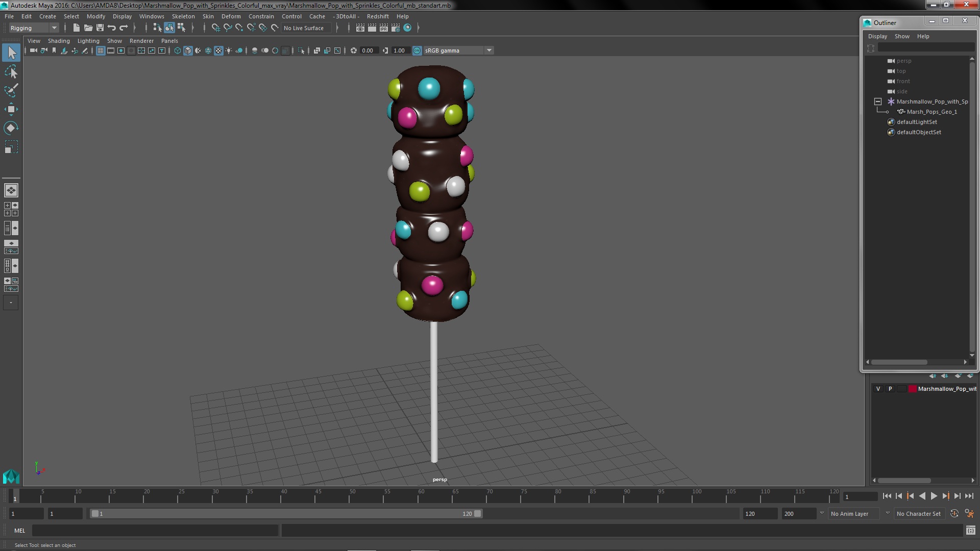The width and height of the screenshot is (980, 551).
Task: Click the Outliner horizontal scrollbar
Action: pyautogui.click(x=899, y=362)
